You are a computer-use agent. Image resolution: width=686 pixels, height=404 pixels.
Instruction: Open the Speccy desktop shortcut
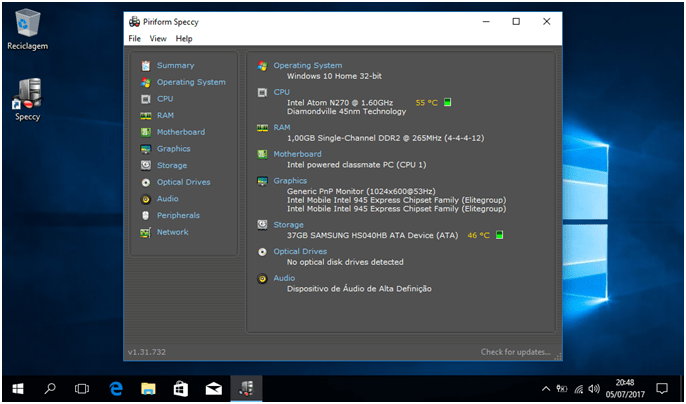(27, 98)
